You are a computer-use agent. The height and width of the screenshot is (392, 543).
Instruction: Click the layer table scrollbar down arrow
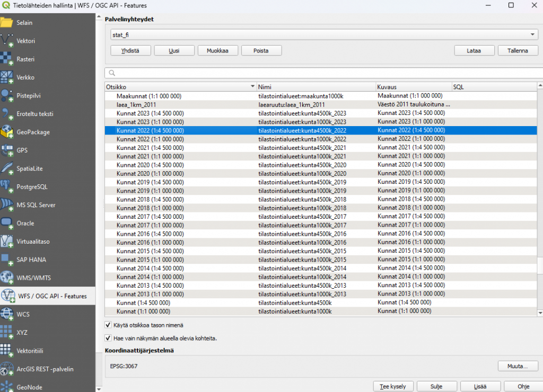tap(540, 313)
